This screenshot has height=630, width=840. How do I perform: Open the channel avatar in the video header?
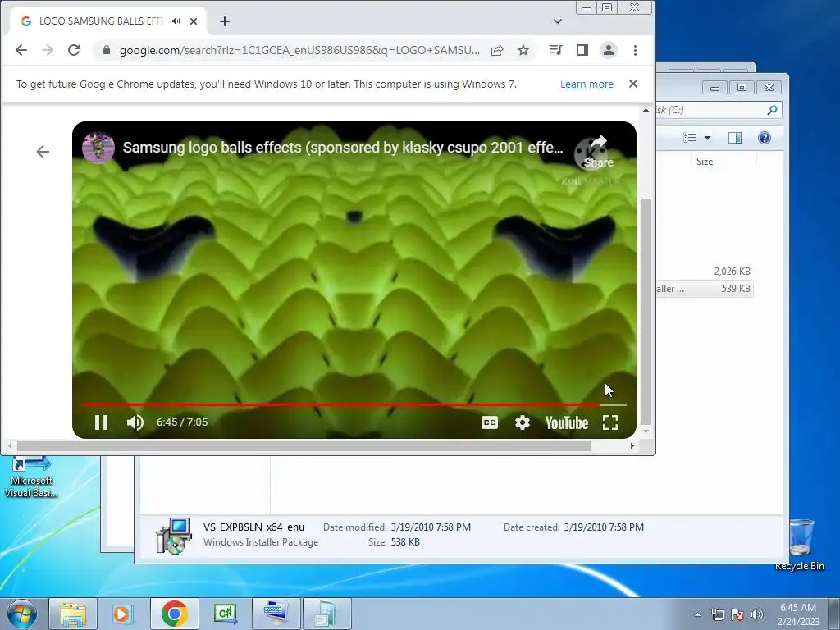click(98, 148)
